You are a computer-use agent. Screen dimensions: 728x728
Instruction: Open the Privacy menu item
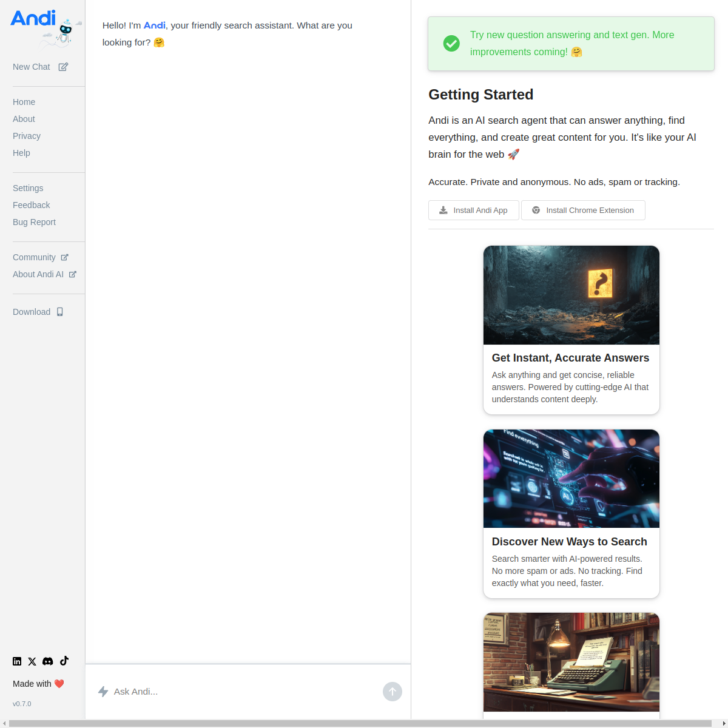27,136
